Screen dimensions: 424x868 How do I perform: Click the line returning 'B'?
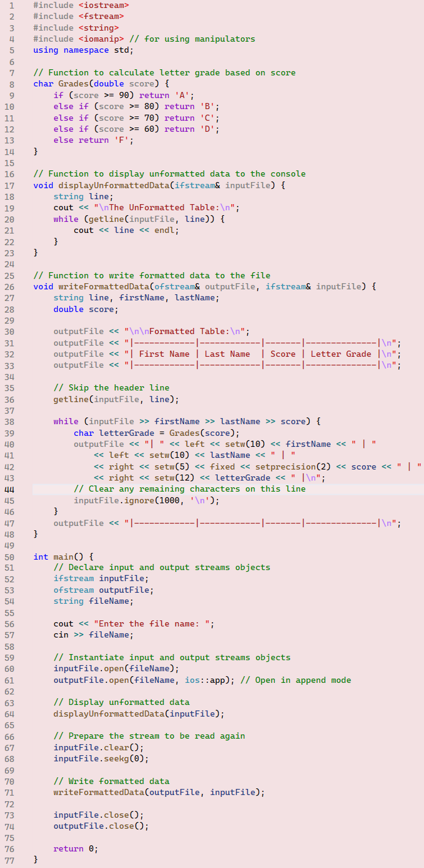click(136, 106)
